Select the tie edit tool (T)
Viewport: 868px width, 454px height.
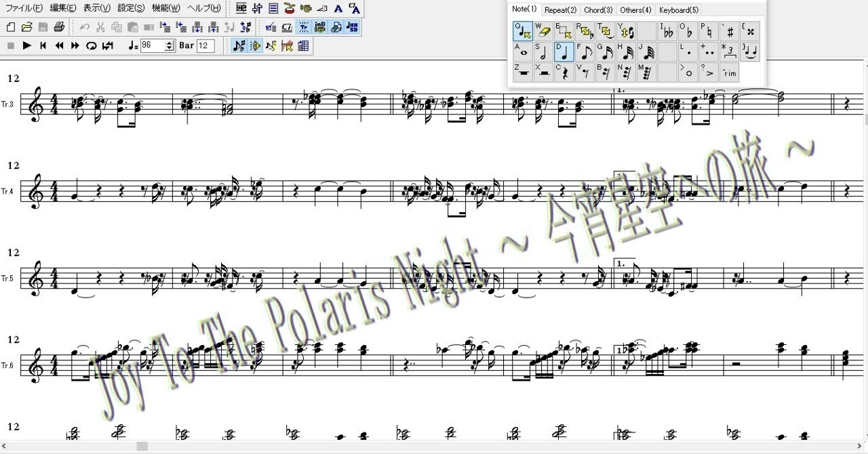606,31
